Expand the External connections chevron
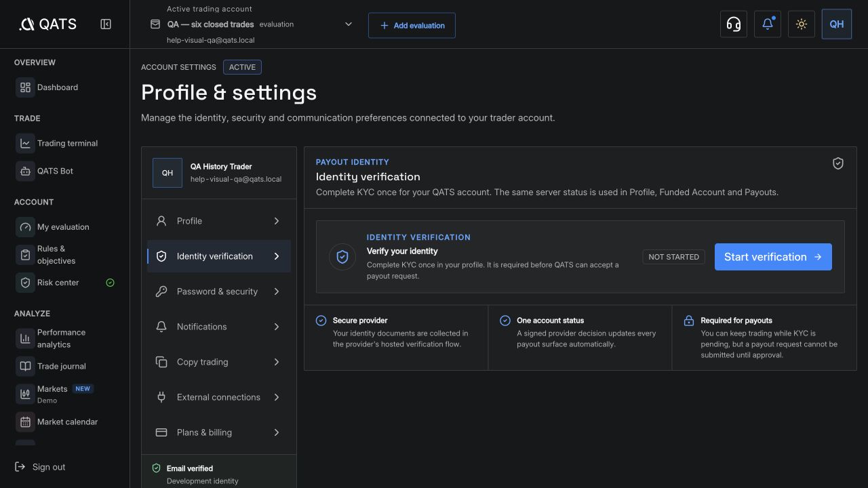The image size is (868, 488). (277, 397)
